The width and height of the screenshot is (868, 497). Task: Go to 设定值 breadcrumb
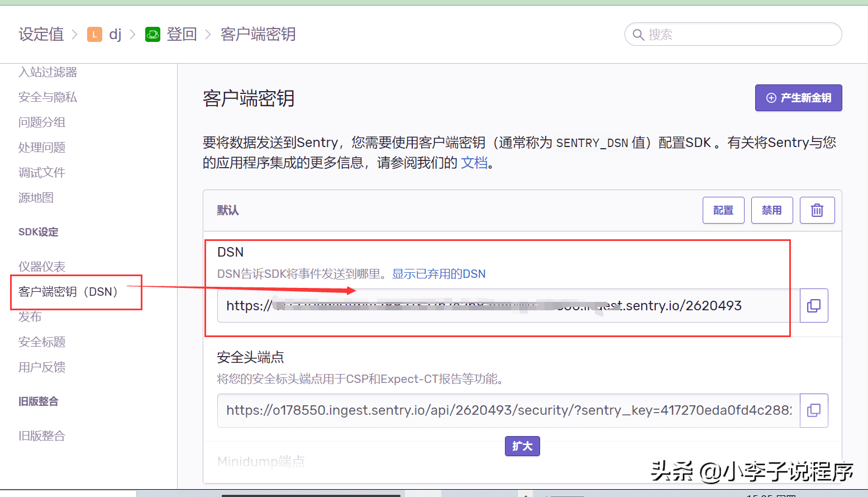(x=41, y=35)
